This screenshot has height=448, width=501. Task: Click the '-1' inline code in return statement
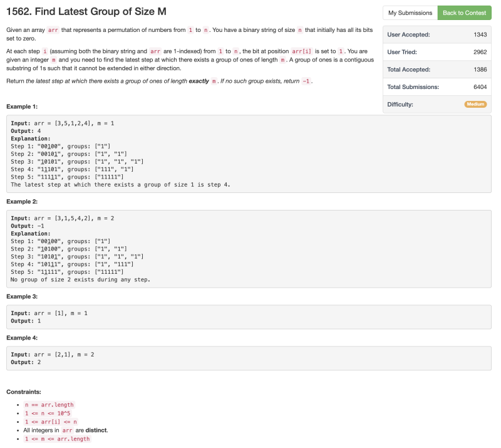pos(306,81)
